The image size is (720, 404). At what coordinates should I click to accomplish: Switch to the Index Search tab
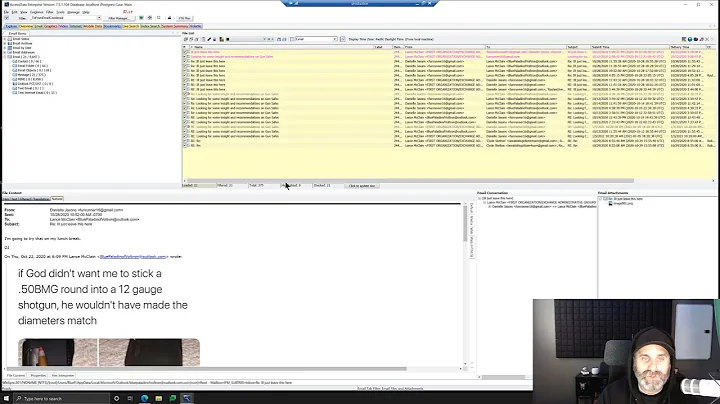[x=150, y=26]
